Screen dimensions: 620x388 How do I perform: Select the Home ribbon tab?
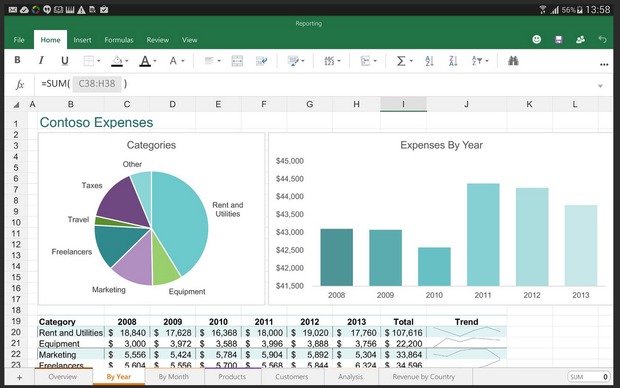click(50, 40)
